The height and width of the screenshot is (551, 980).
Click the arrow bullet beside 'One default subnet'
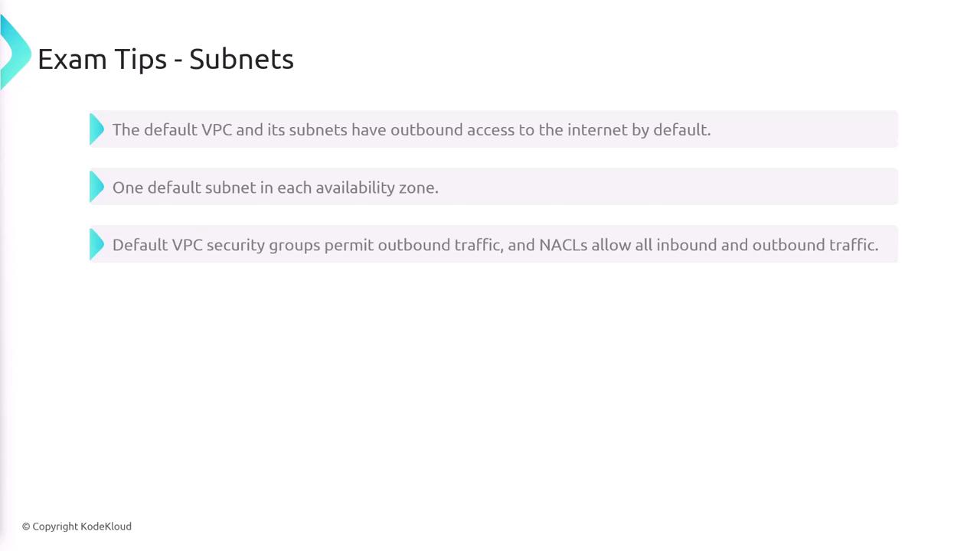coord(96,187)
